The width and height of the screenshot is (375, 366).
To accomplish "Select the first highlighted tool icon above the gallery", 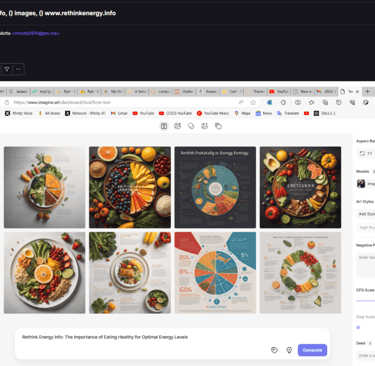I will tap(164, 126).
